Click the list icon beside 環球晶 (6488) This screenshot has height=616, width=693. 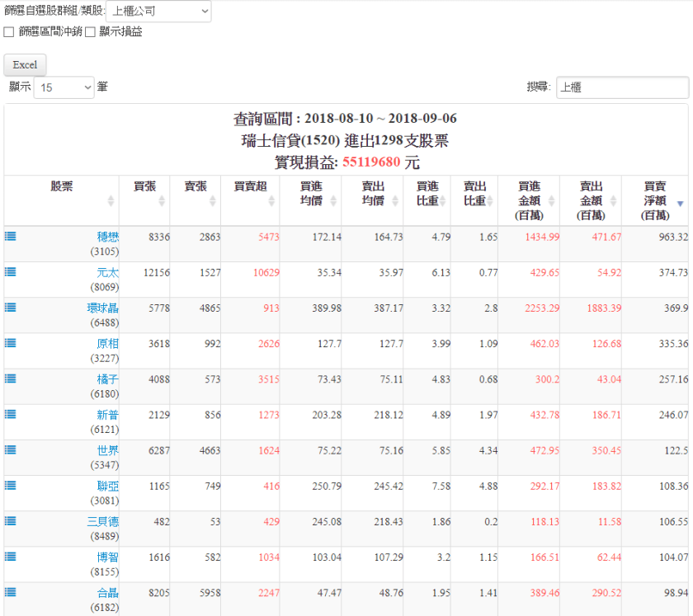[x=11, y=307]
